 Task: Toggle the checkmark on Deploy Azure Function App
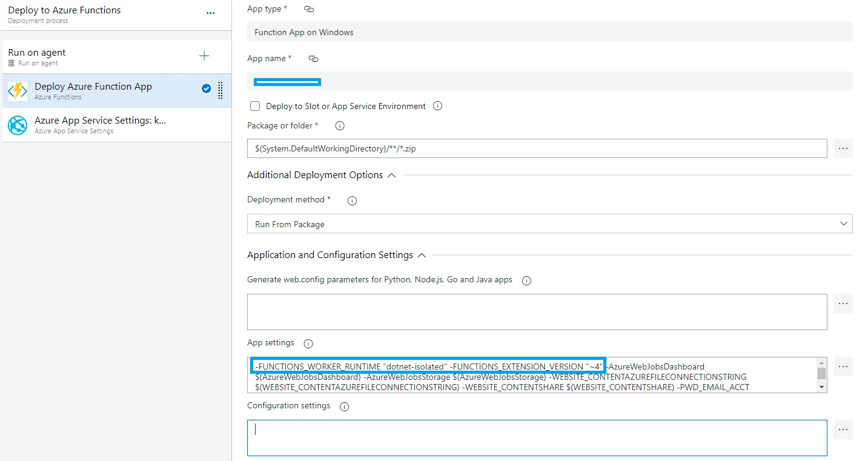(206, 88)
